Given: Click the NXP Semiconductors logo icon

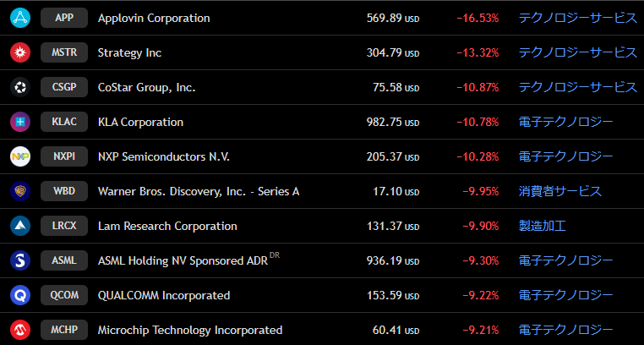Looking at the screenshot, I should click(x=20, y=156).
